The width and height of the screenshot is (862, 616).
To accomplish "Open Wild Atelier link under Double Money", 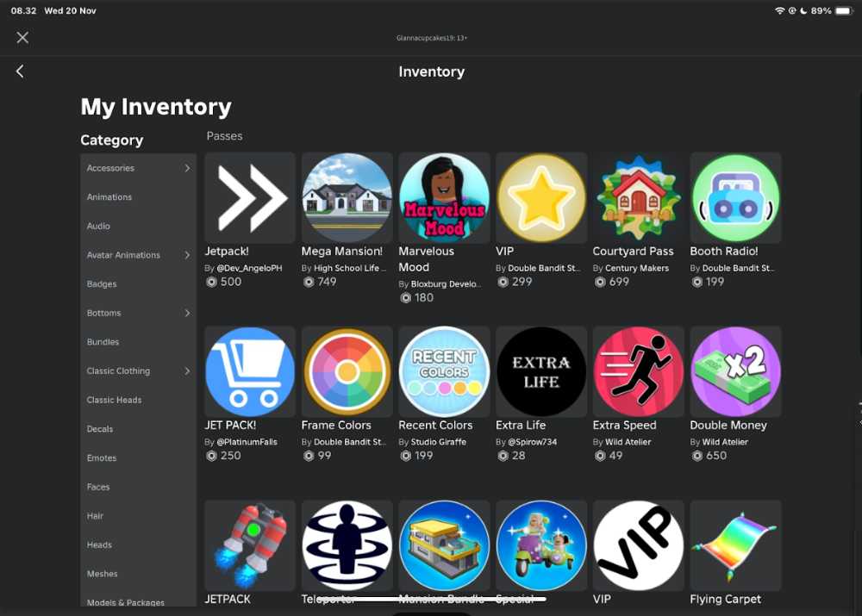I will pyautogui.click(x=726, y=442).
